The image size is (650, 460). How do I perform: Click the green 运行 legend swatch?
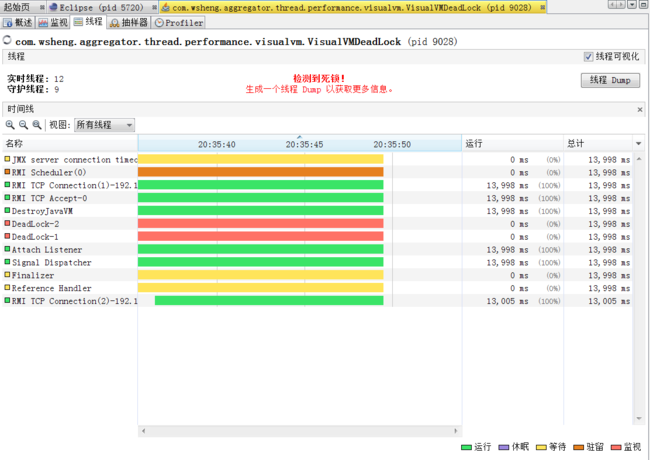pos(466,447)
